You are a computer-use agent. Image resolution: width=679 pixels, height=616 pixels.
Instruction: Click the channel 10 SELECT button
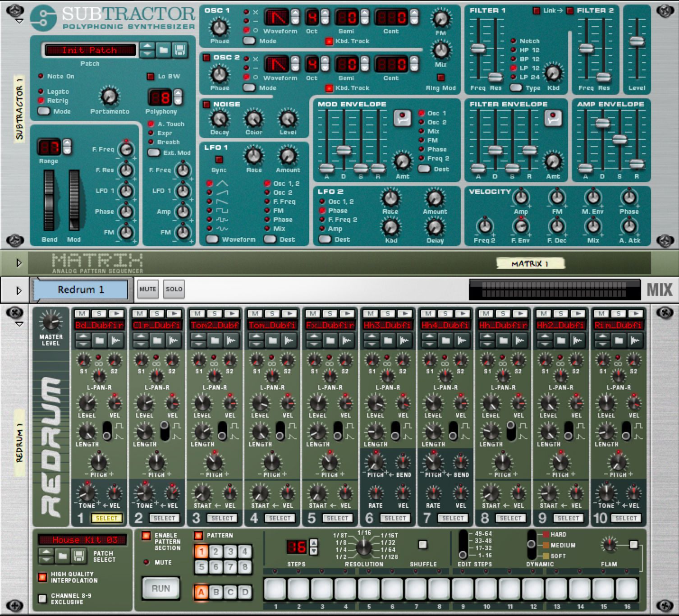[x=626, y=518]
